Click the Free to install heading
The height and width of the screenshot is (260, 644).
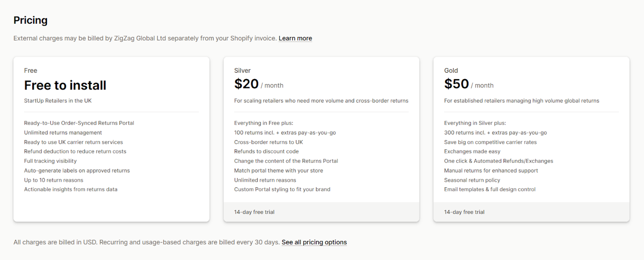[x=65, y=85]
